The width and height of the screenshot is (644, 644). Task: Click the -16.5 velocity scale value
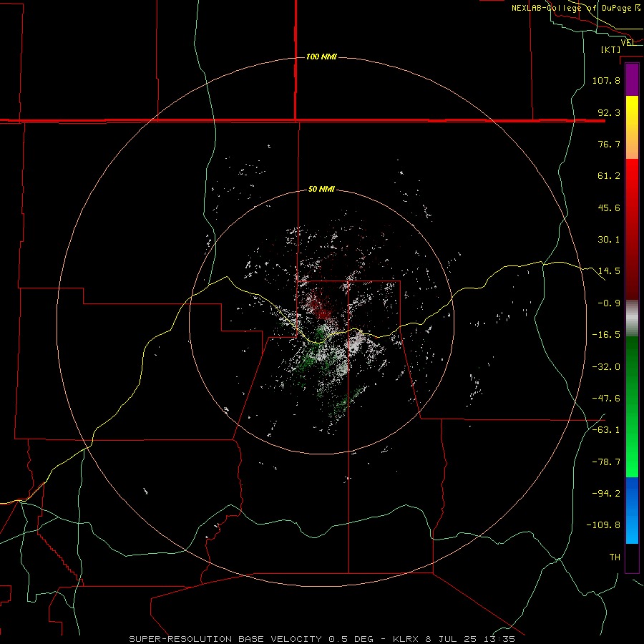tap(606, 335)
